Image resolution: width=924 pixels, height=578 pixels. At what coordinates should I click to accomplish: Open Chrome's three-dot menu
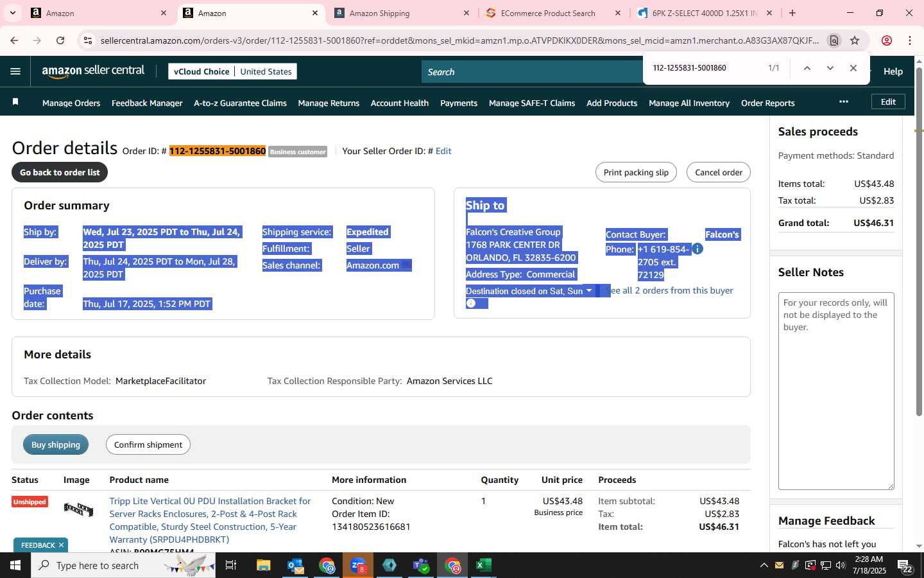[x=910, y=40]
